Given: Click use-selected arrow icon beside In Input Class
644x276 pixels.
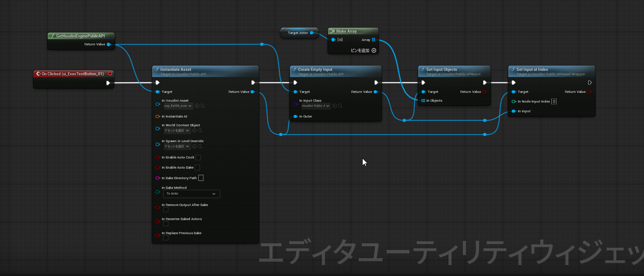Looking at the screenshot, I should tap(335, 106).
